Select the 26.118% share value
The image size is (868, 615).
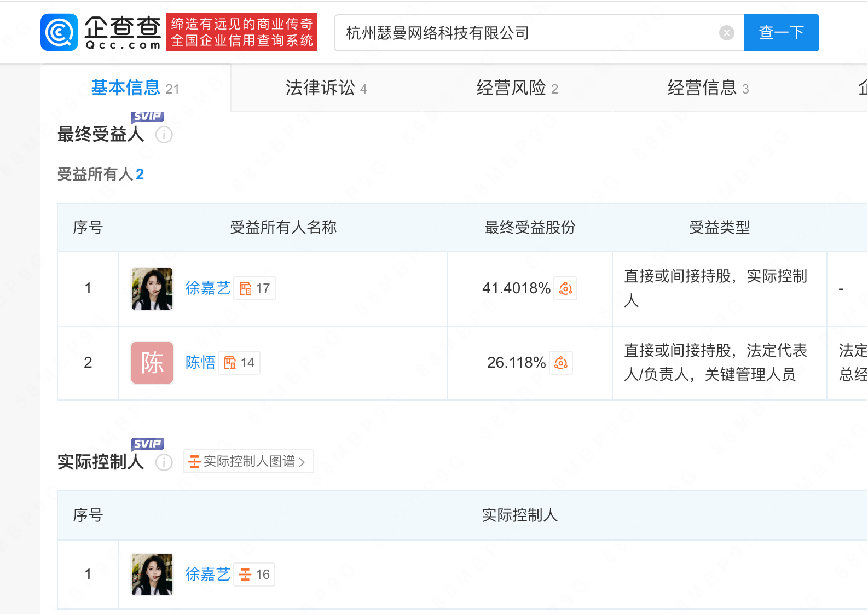tap(516, 363)
